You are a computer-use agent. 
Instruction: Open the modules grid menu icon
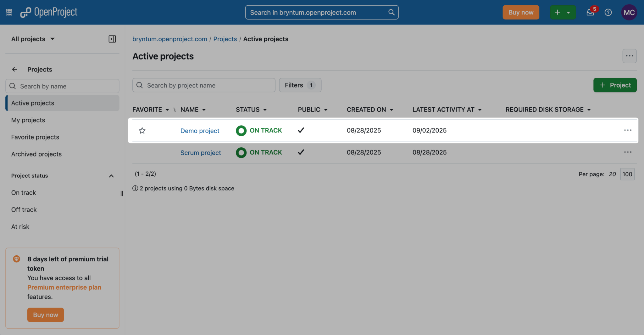9,12
